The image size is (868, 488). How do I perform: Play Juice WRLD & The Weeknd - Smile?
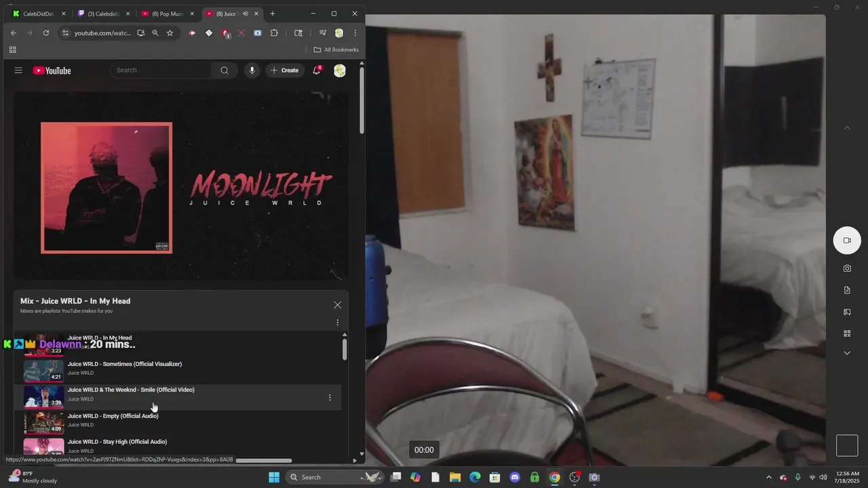(131, 390)
